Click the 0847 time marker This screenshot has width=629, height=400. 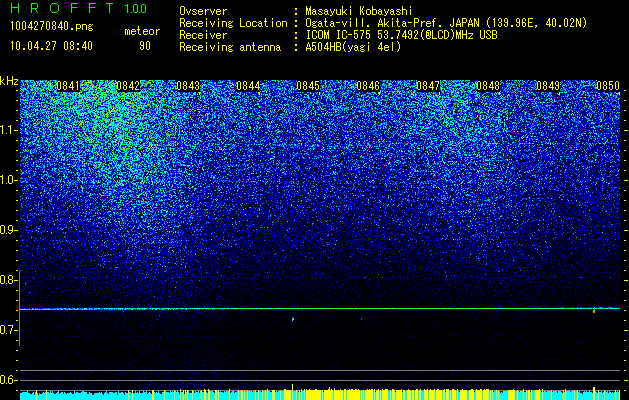(428, 86)
